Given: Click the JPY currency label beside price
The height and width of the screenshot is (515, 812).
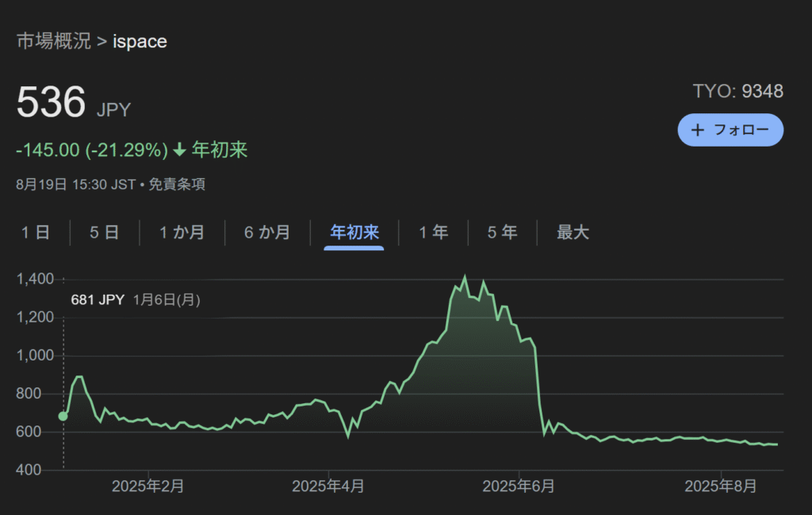Looking at the screenshot, I should pos(114,109).
